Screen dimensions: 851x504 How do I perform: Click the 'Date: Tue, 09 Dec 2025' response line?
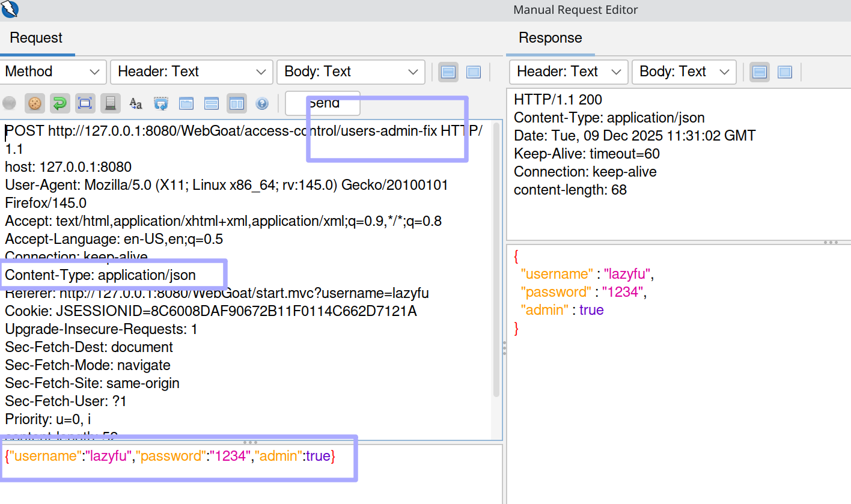click(635, 136)
